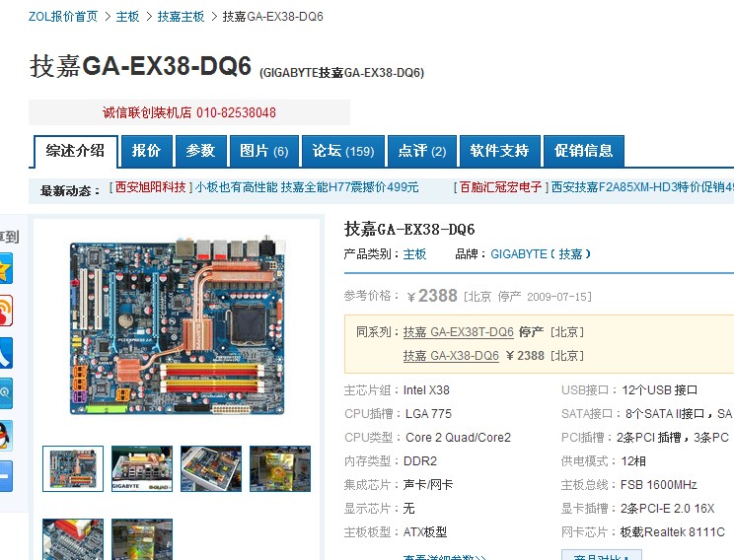Open 技嘉 GA-X38-DQ6 series link

[451, 356]
